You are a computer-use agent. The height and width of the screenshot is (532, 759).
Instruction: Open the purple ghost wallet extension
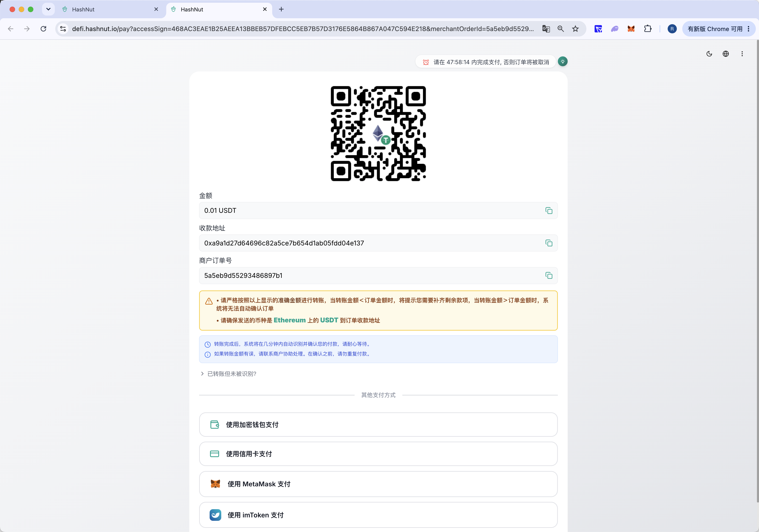614,29
